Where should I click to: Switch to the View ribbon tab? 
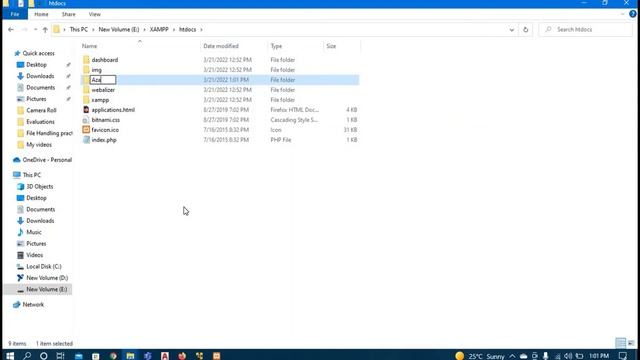94,14
